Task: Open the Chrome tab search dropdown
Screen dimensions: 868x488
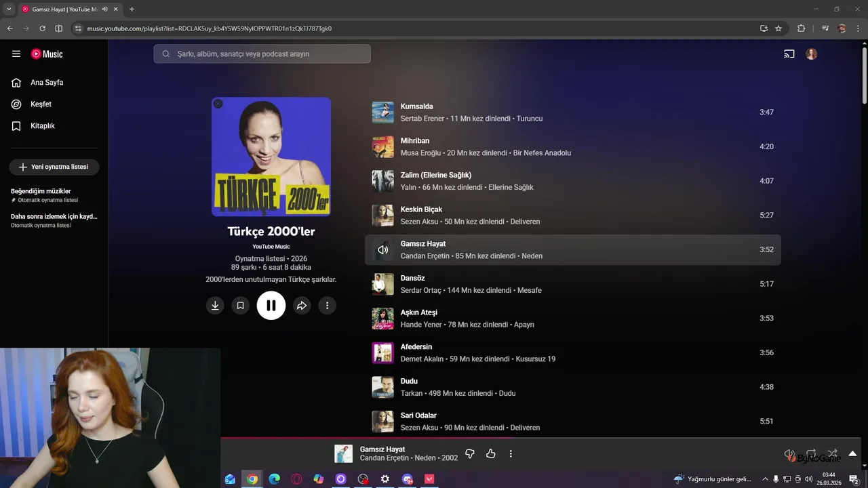Action: tap(9, 9)
